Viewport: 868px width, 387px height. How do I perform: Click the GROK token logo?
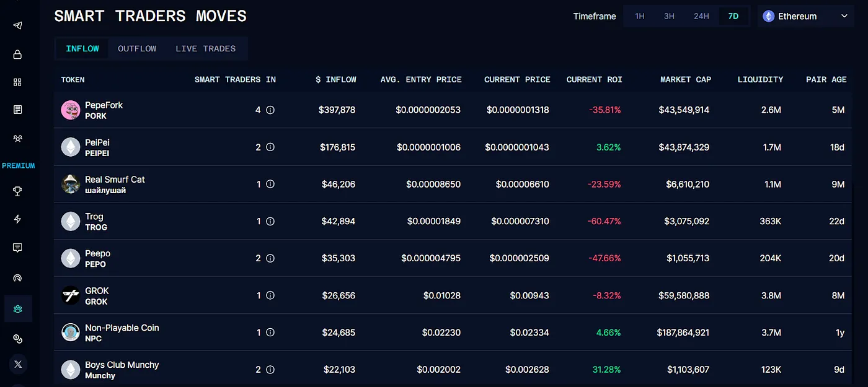pyautogui.click(x=71, y=295)
